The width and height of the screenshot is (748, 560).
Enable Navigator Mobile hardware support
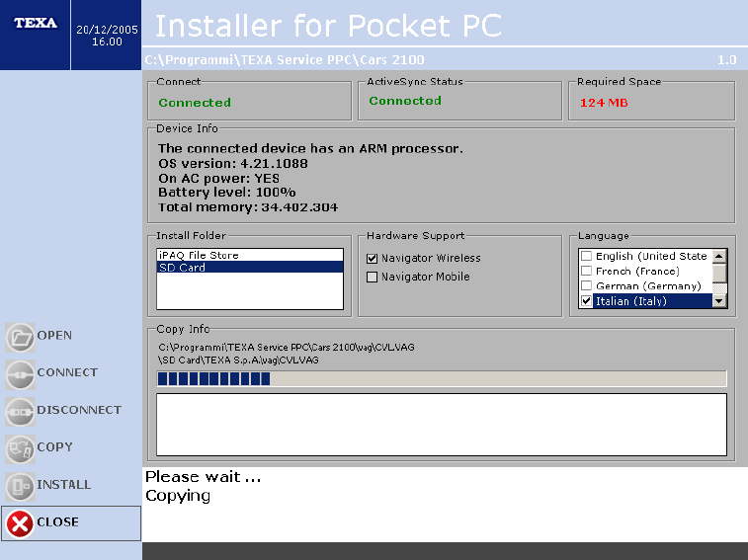click(373, 278)
